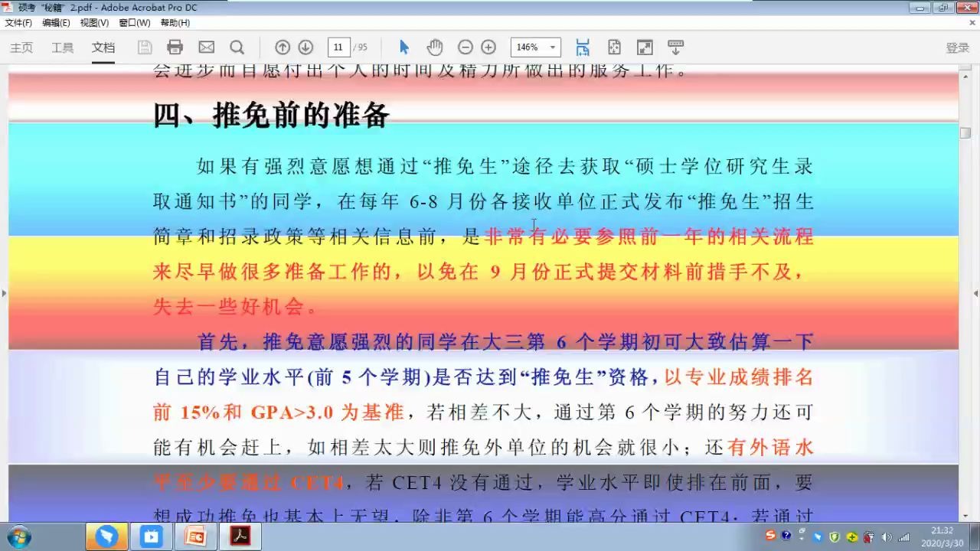Open blue bird app in taskbar
980x551 pixels.
point(106,536)
